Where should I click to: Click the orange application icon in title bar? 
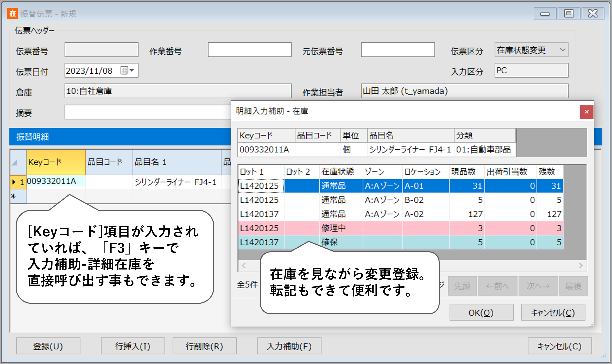[12, 13]
